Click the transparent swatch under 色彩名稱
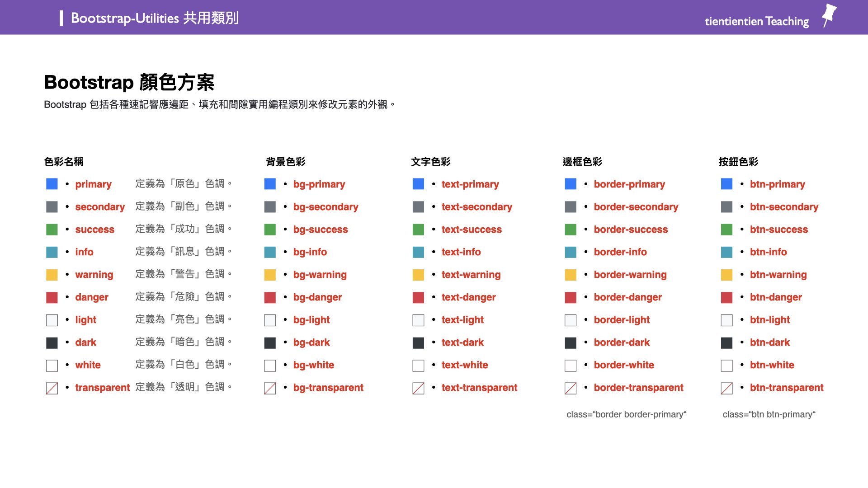The width and height of the screenshot is (868, 488). click(52, 387)
